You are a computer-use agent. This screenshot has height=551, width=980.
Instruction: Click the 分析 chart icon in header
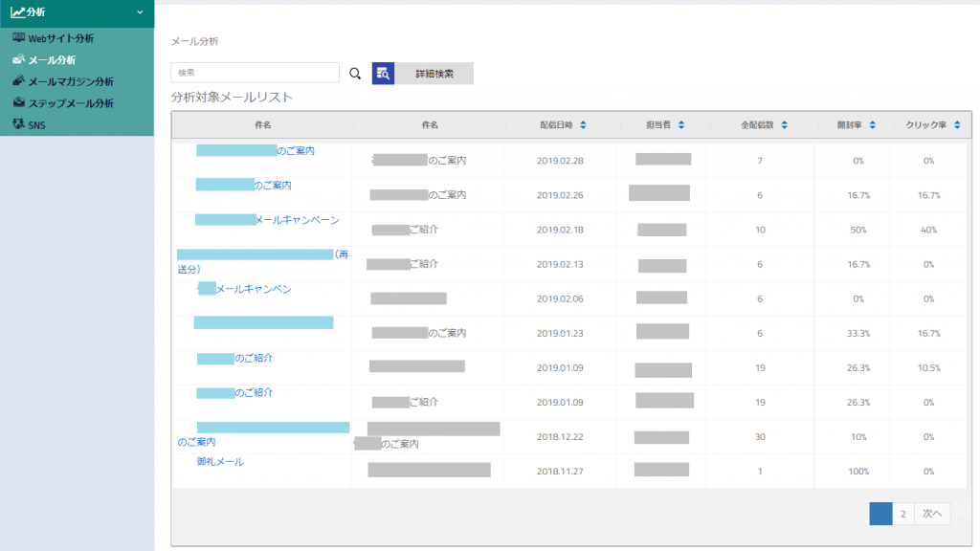[x=17, y=11]
